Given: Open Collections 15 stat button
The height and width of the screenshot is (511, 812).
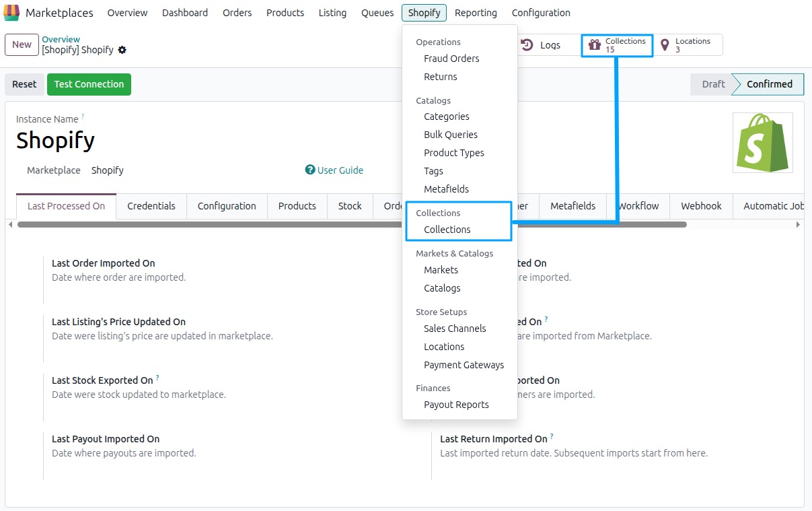Looking at the screenshot, I should [618, 45].
